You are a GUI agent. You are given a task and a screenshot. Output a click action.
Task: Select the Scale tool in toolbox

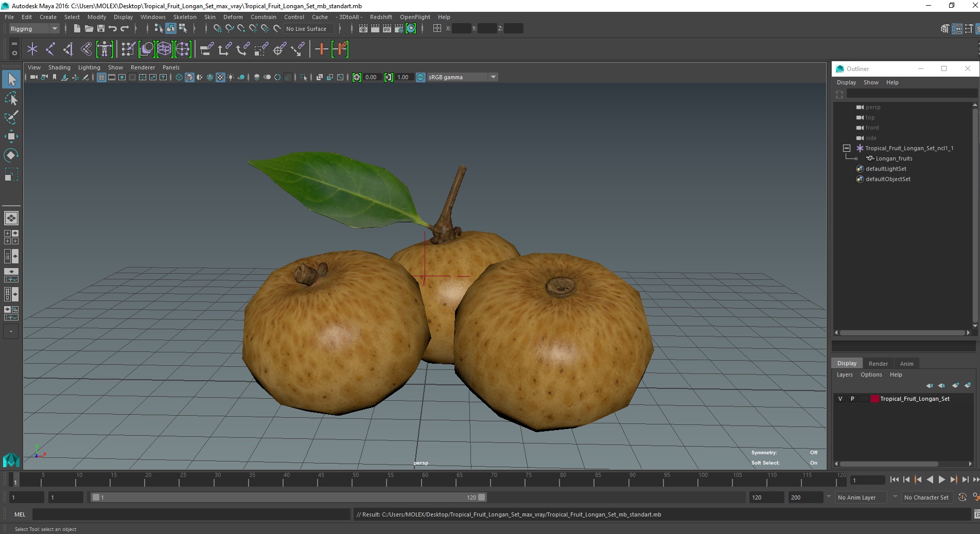point(11,174)
